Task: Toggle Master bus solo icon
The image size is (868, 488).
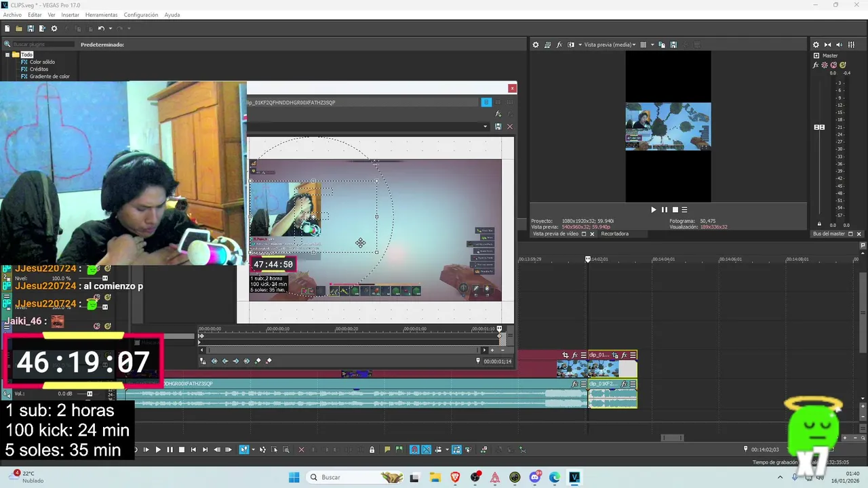Action: [x=843, y=66]
